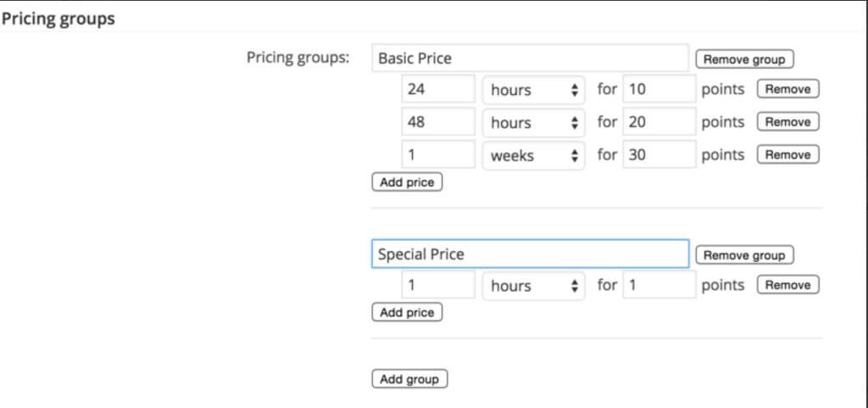Select the points field containing 10
The height and width of the screenshot is (408, 868).
(x=659, y=88)
